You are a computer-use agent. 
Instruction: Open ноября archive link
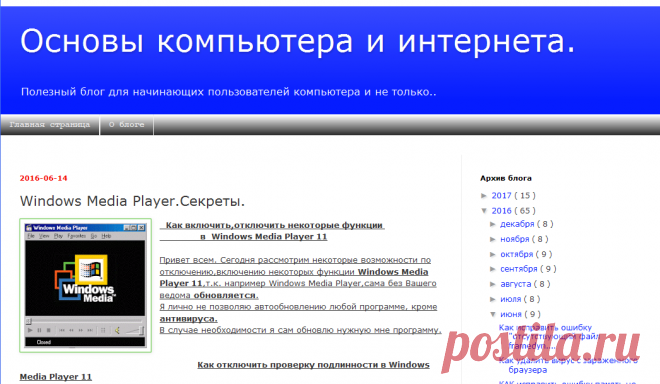coord(514,239)
